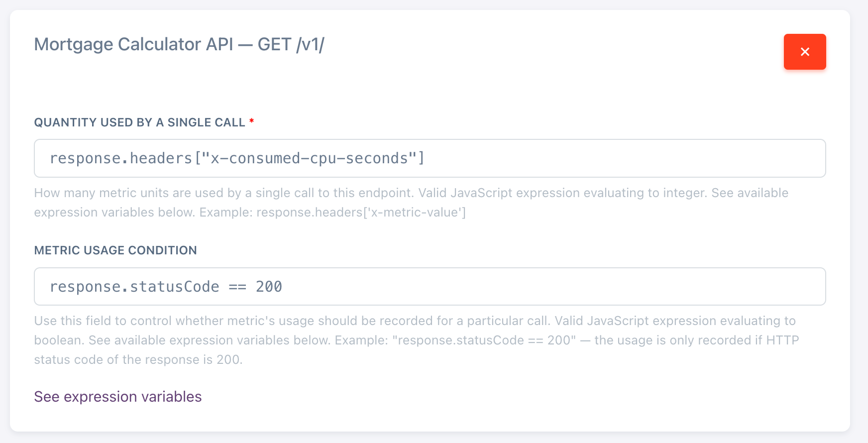Click the help text starting 'How many metric units'
Image resolution: width=868 pixels, height=443 pixels.
click(224, 193)
